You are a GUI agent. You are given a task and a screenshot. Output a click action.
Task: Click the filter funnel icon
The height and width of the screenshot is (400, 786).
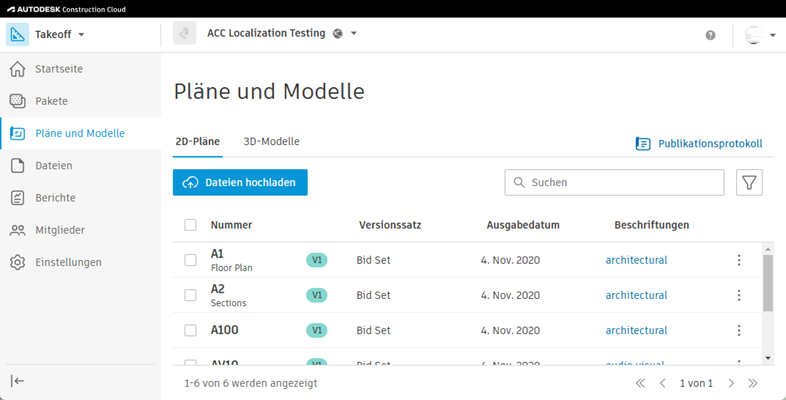click(x=749, y=182)
